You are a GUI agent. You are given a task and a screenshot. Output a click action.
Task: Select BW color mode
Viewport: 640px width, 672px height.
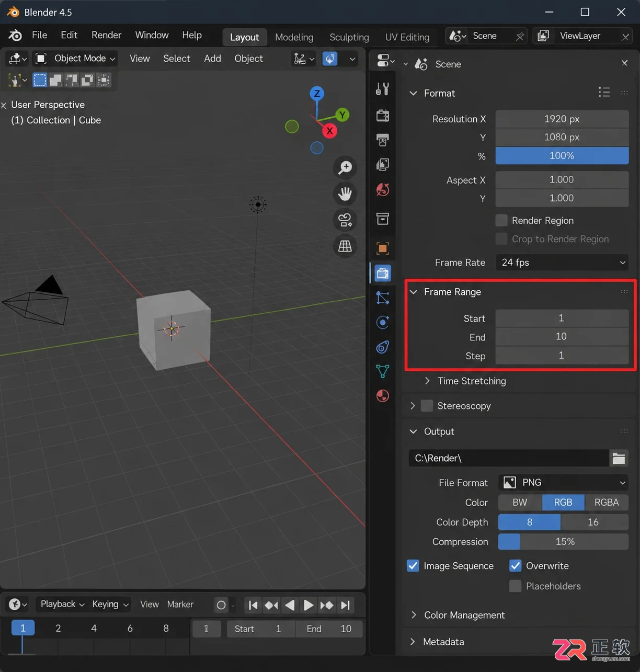pos(520,502)
